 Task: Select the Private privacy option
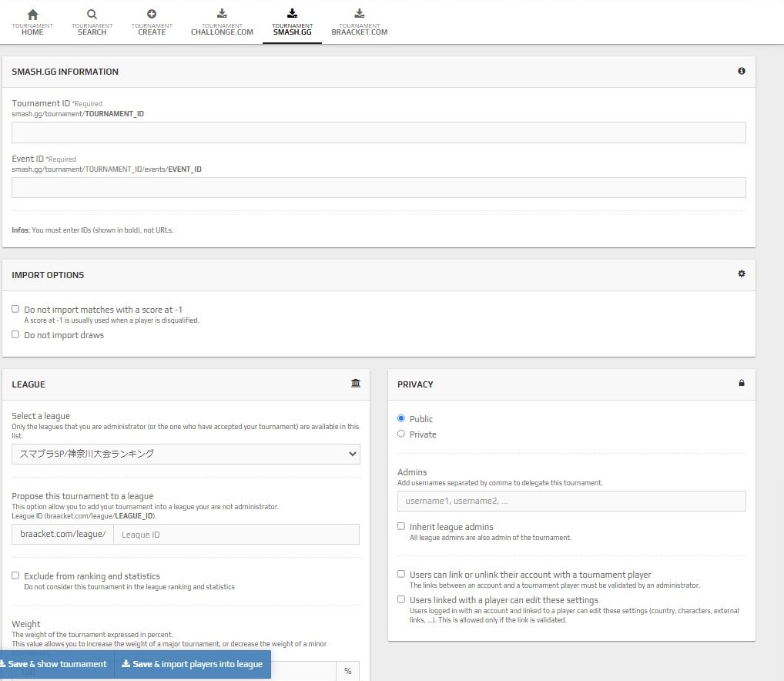coord(401,434)
